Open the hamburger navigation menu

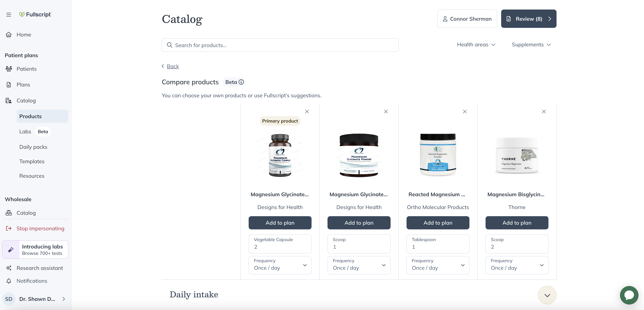(9, 14)
